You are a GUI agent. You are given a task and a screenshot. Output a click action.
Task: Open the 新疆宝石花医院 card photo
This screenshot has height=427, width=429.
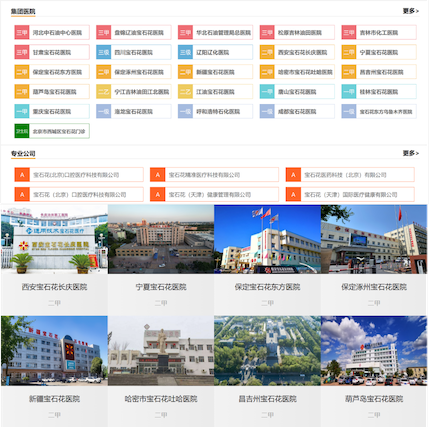click(x=54, y=351)
